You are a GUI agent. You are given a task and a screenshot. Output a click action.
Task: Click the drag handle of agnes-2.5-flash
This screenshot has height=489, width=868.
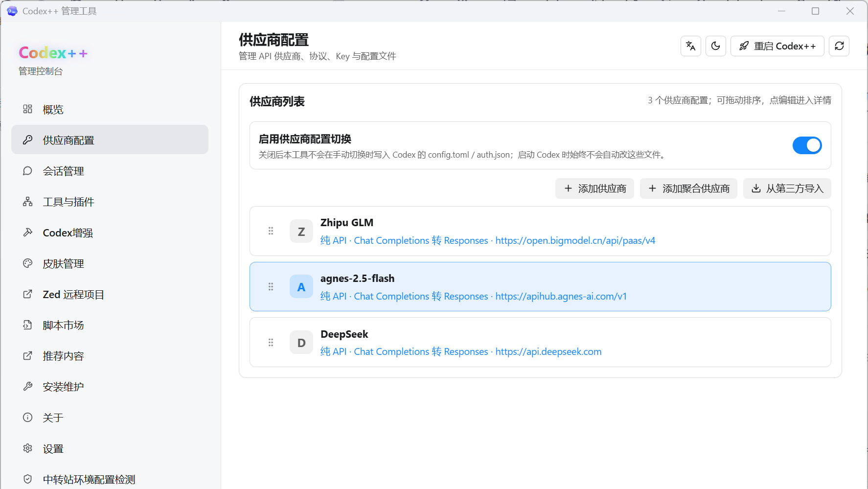[271, 287]
